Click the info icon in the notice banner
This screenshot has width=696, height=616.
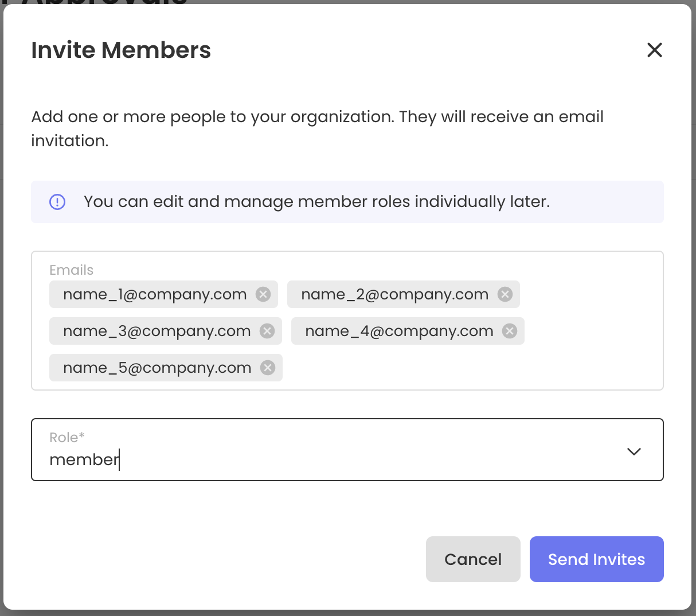click(57, 202)
